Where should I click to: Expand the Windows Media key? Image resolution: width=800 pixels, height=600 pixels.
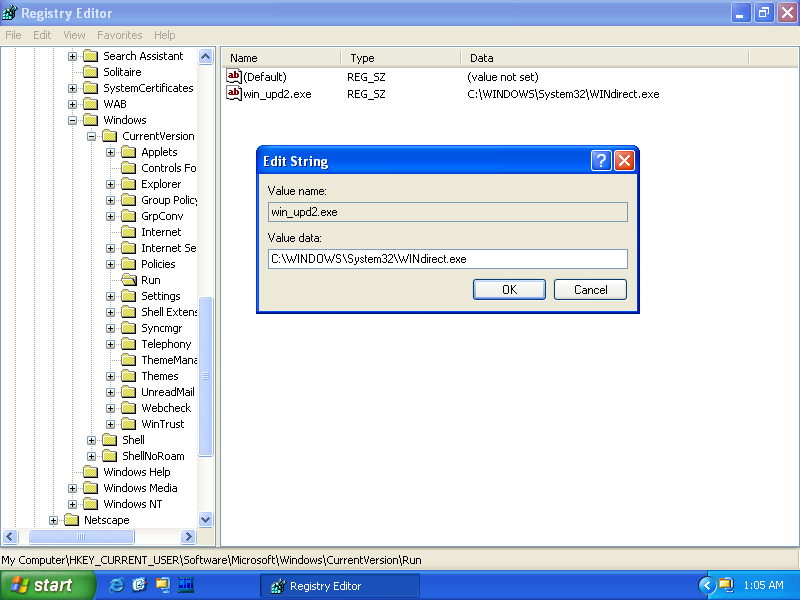click(72, 488)
